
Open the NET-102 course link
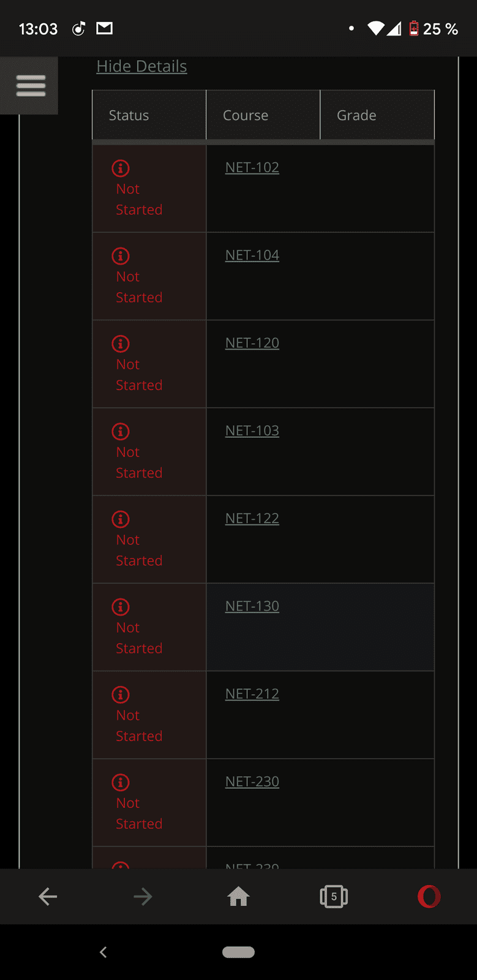252,168
